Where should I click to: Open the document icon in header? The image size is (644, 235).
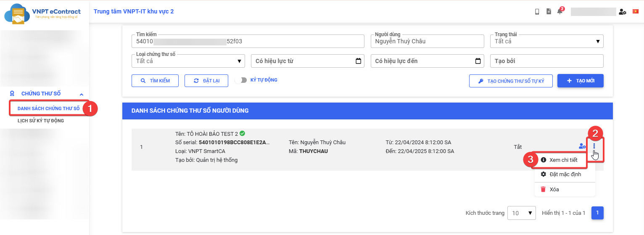[549, 12]
